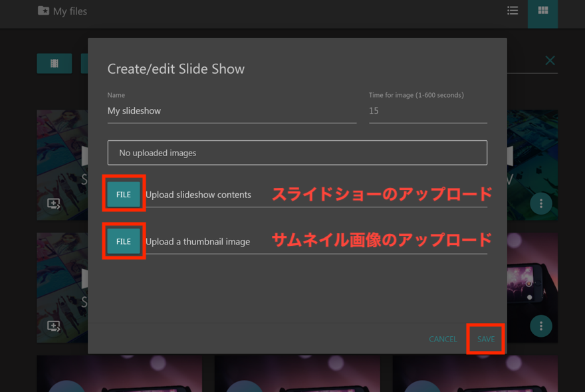Set the Time for image field
Image resolution: width=585 pixels, height=392 pixels.
(428, 111)
